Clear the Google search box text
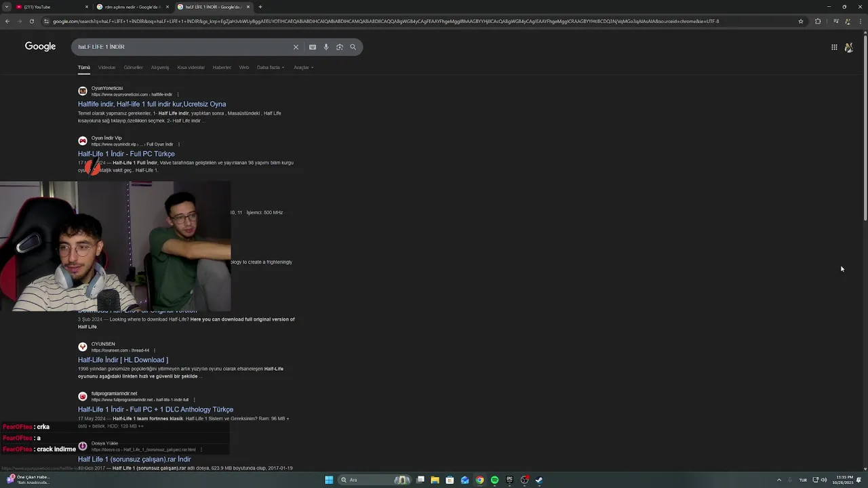The width and height of the screenshot is (868, 488). point(296,47)
